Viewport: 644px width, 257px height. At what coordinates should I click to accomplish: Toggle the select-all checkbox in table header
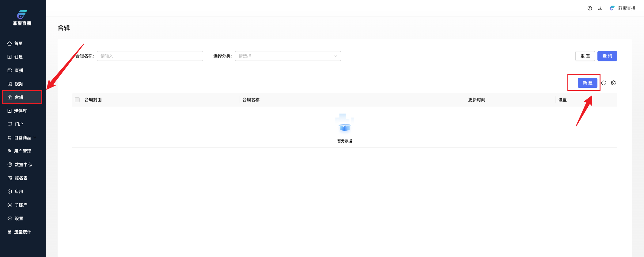click(x=77, y=100)
